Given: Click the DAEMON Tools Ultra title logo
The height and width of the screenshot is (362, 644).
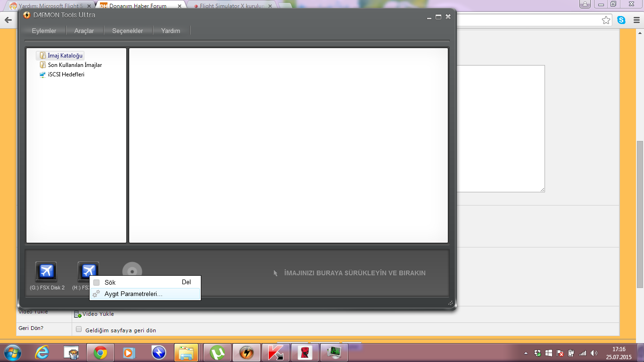Looking at the screenshot, I should point(27,15).
